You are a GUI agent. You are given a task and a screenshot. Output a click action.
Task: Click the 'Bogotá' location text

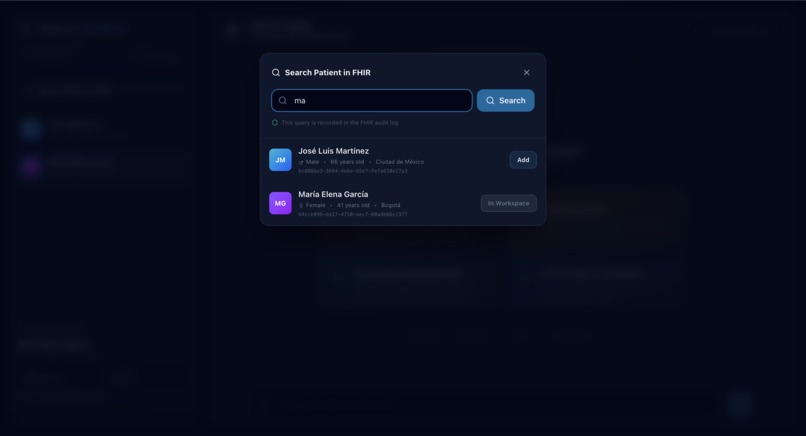click(391, 205)
